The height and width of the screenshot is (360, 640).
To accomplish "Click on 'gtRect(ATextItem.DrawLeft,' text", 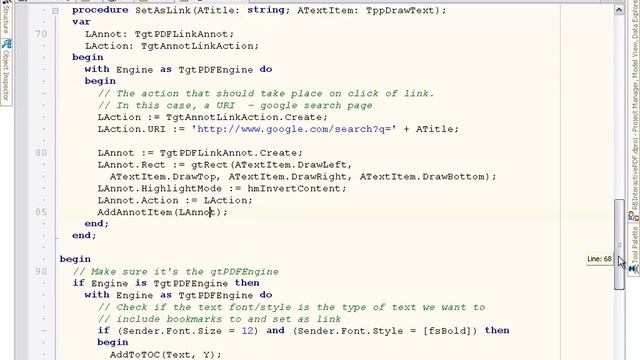I will (x=271, y=164).
